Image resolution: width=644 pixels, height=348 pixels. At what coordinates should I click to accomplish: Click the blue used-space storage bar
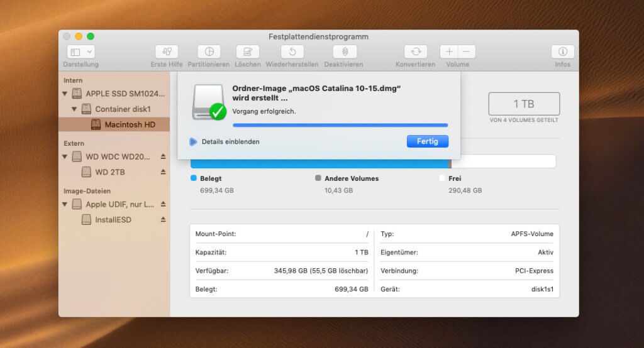pyautogui.click(x=319, y=164)
